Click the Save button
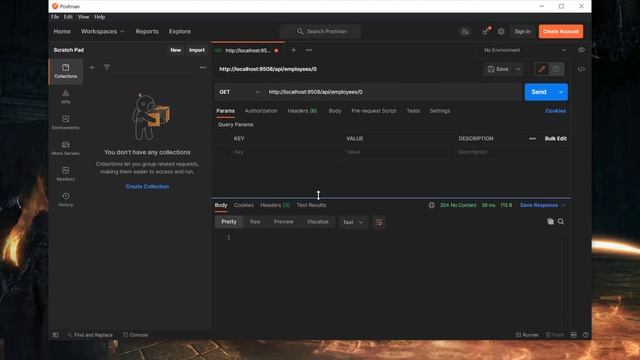Image resolution: width=640 pixels, height=360 pixels. (498, 69)
